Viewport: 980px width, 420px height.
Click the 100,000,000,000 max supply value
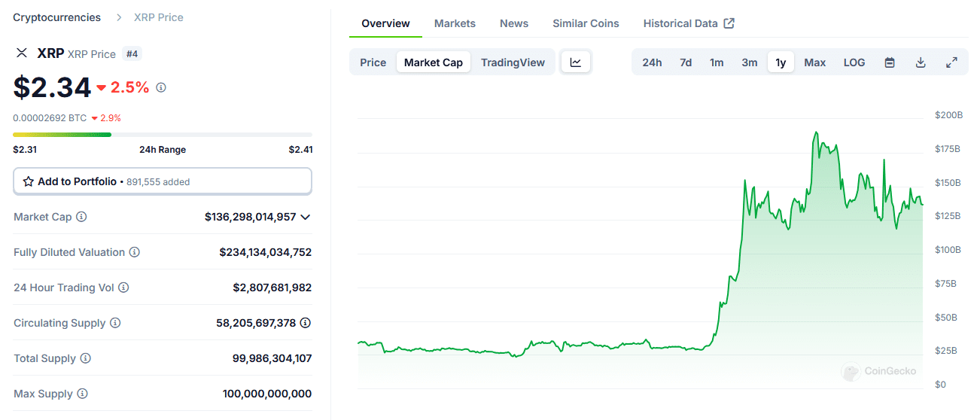pos(267,394)
